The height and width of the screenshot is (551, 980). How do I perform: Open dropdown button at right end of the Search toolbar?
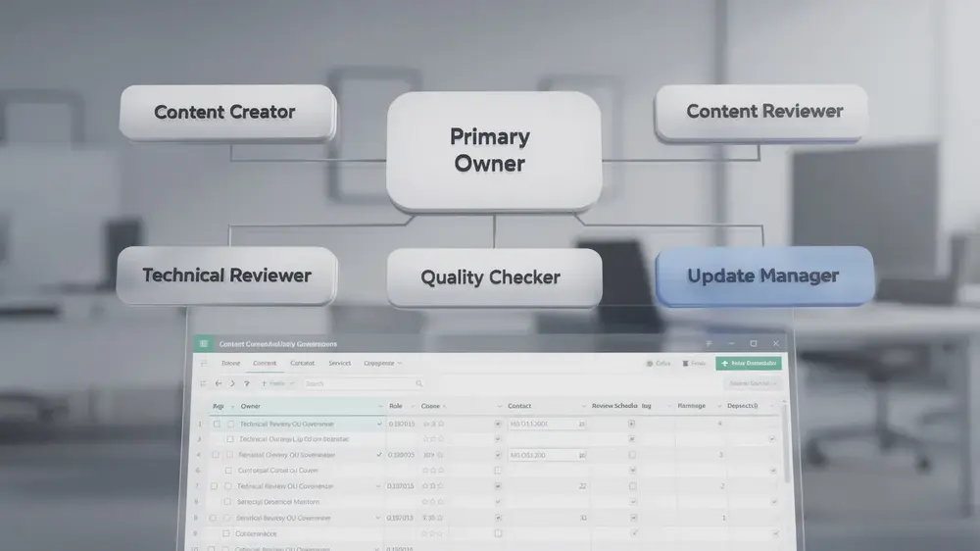click(x=753, y=383)
